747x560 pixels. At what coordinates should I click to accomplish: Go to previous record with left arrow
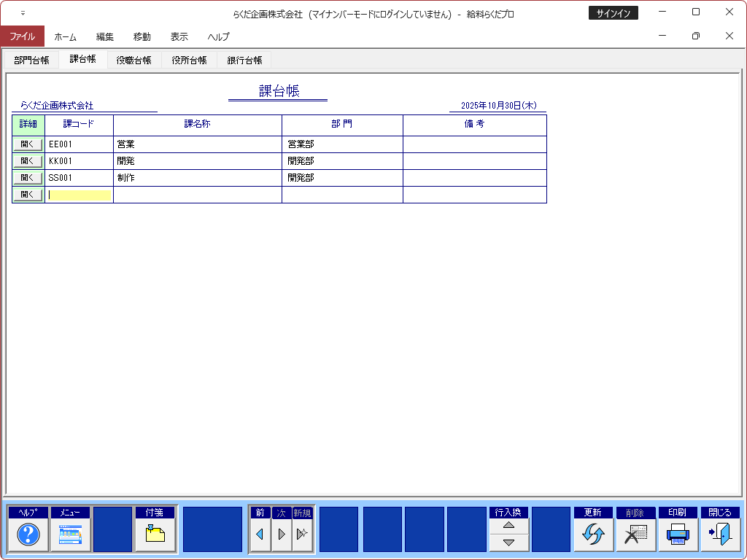point(260,534)
